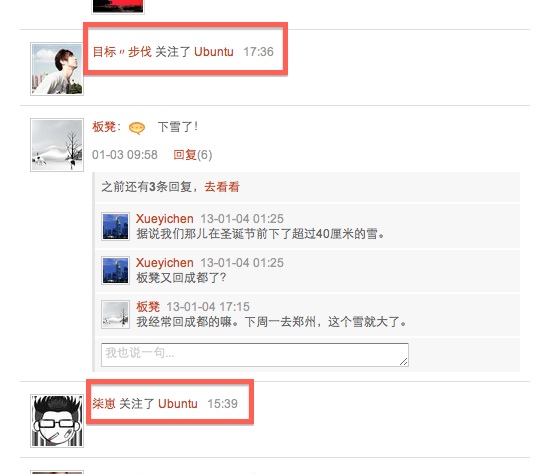The image size is (556, 474).
Task: Focus the 我也说一句 reply input box
Action: coord(255,355)
